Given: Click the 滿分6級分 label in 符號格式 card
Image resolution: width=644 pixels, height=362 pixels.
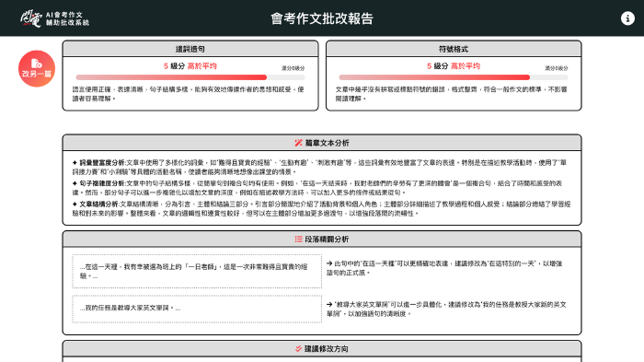Looking at the screenshot, I should (x=557, y=68).
